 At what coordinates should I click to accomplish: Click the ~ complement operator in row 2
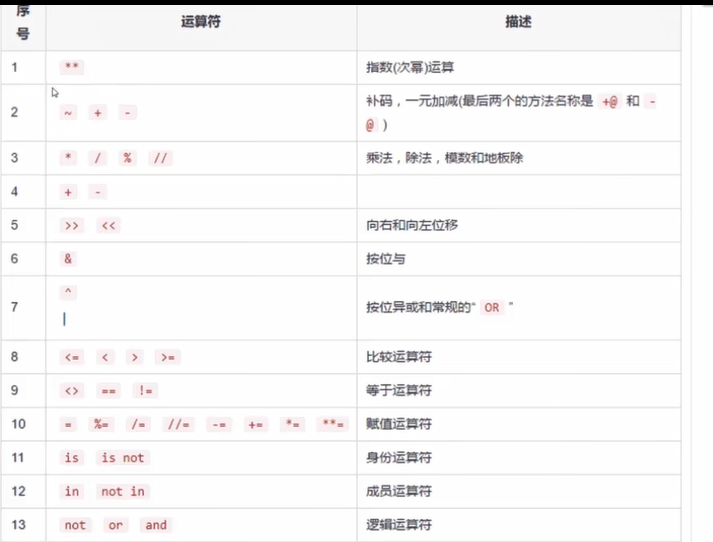pos(68,112)
